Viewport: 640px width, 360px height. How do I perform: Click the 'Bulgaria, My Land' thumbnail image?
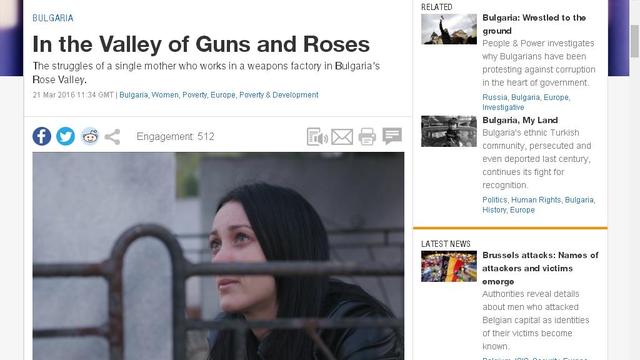(x=449, y=131)
